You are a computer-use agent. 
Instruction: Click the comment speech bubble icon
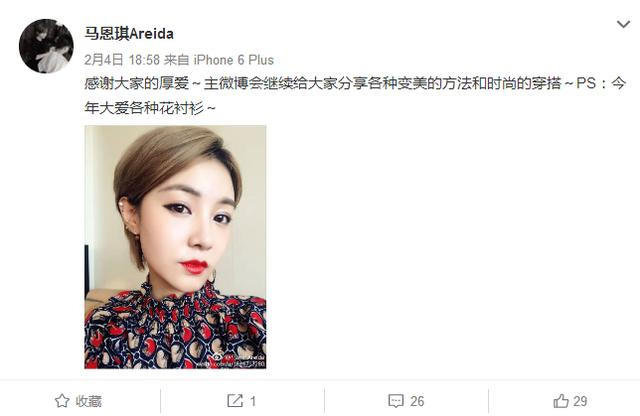point(396,401)
